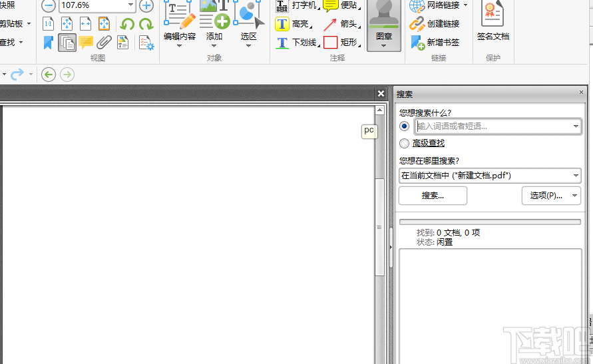Viewport: 593px width, 364px height.
Task: Click 新增书签 add bookmark
Action: click(x=435, y=43)
